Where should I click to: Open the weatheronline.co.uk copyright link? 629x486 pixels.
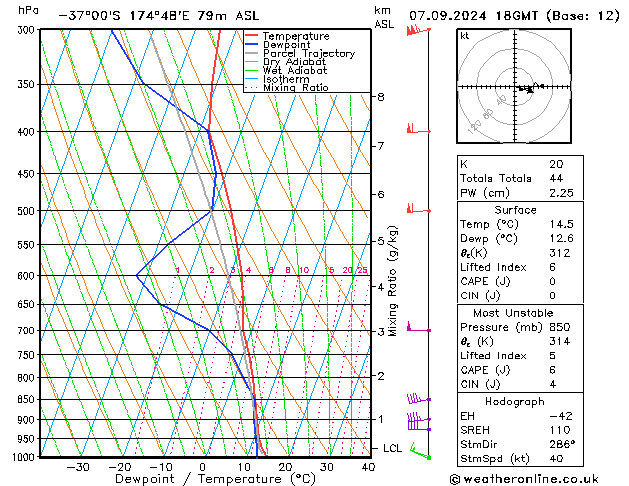pos(524,479)
